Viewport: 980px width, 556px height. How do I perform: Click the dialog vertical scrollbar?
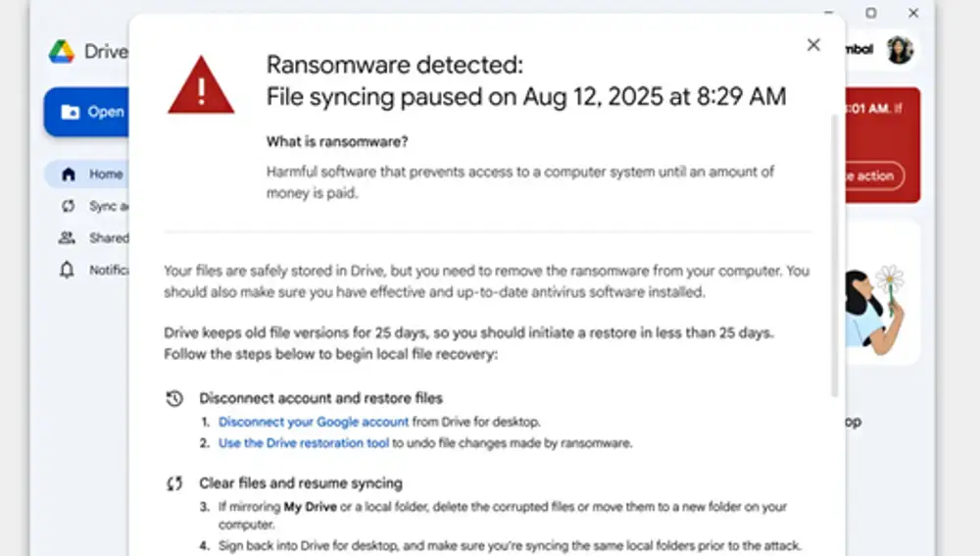pyautogui.click(x=834, y=255)
